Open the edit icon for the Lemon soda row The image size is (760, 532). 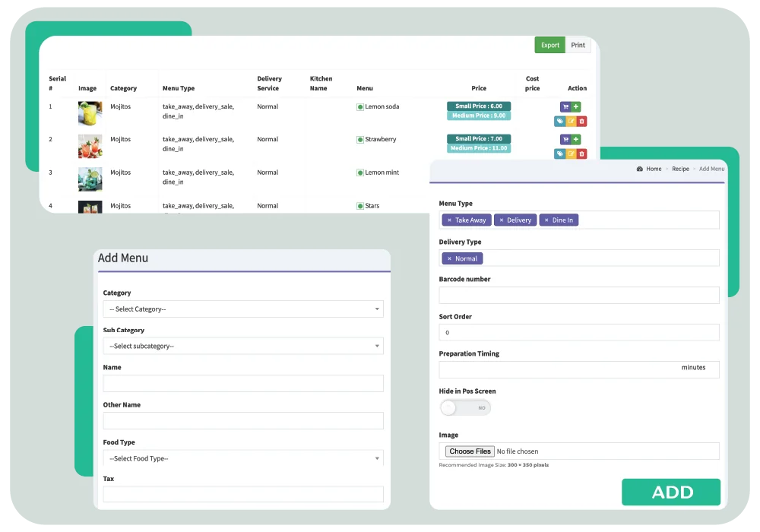coord(571,121)
